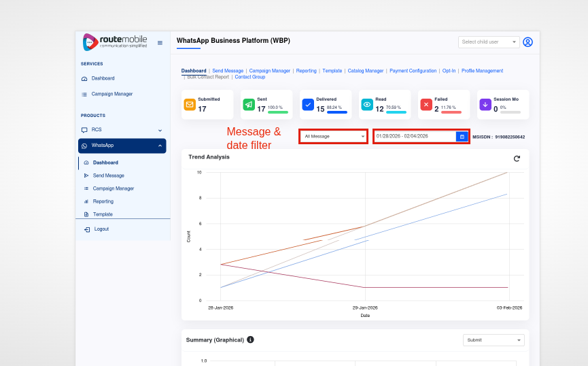Screen dimensions: 588x366
Task: Click the Reporting bar chart icon in sidebar
Action: [86, 201]
